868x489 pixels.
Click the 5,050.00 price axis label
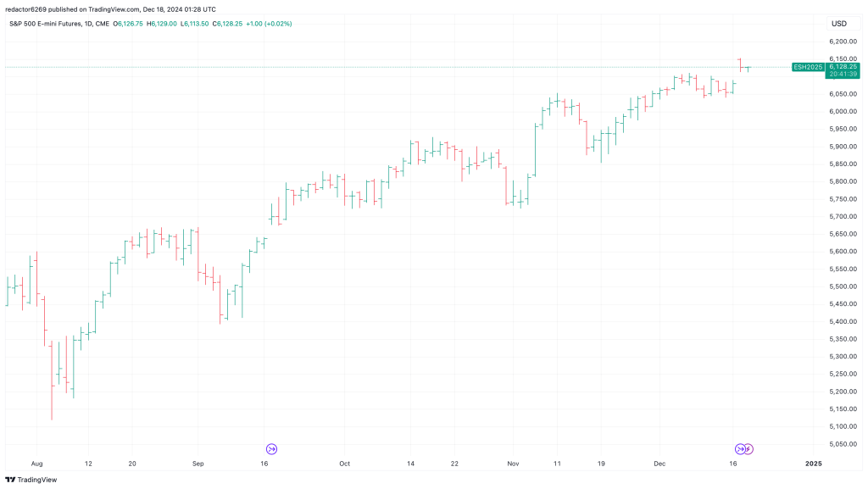(x=842, y=444)
